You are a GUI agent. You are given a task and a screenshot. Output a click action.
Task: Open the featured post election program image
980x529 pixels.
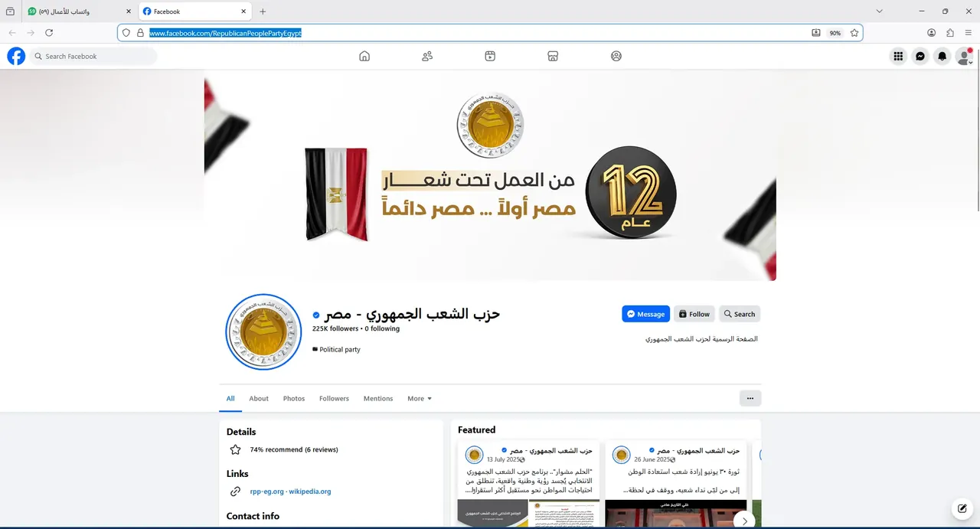[x=528, y=514]
